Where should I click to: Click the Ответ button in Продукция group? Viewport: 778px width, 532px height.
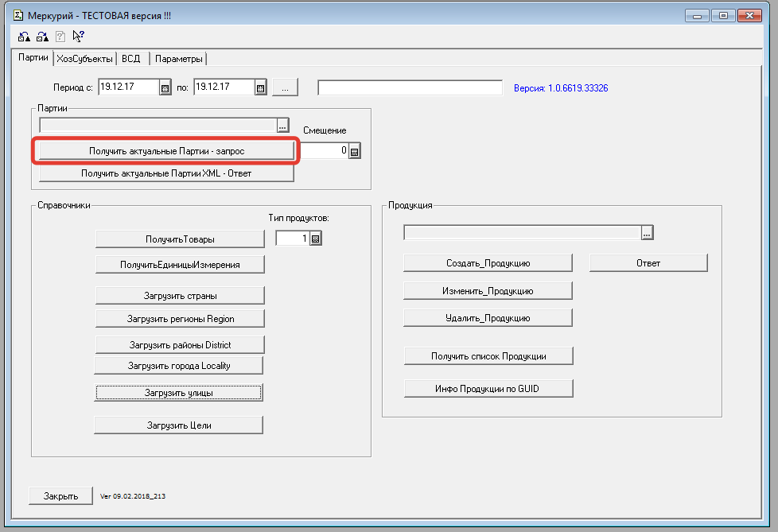pos(648,263)
